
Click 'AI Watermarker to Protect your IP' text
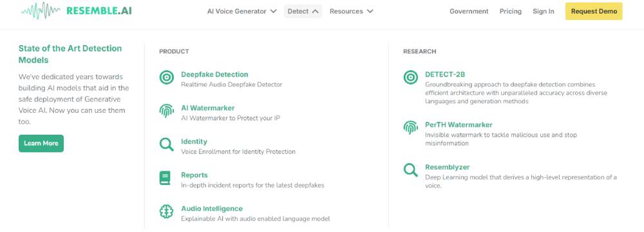(231, 118)
